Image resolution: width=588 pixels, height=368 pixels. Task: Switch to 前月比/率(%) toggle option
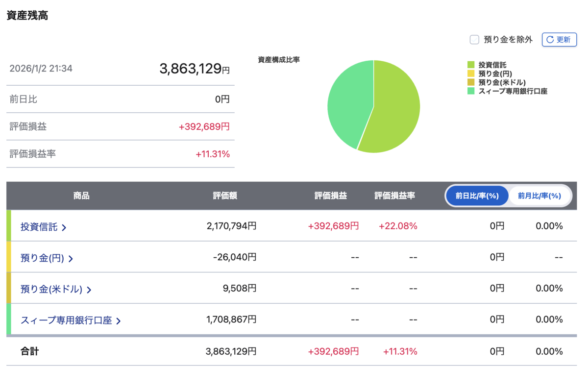tap(539, 196)
